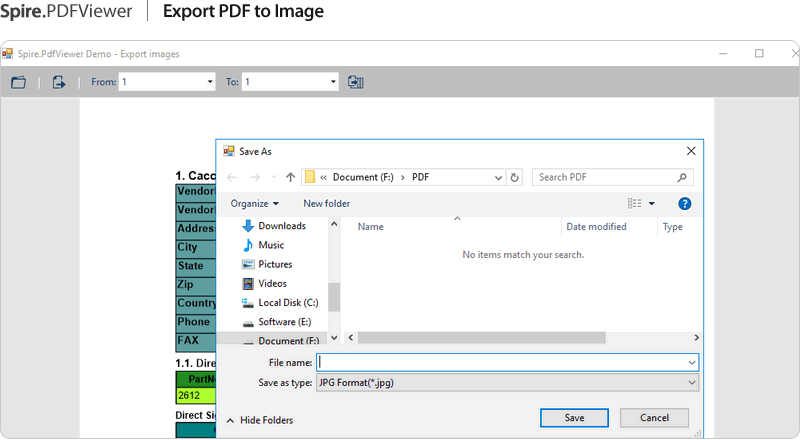Screen dimensions: 800x440
Task: Go up one folder level
Action: [290, 177]
